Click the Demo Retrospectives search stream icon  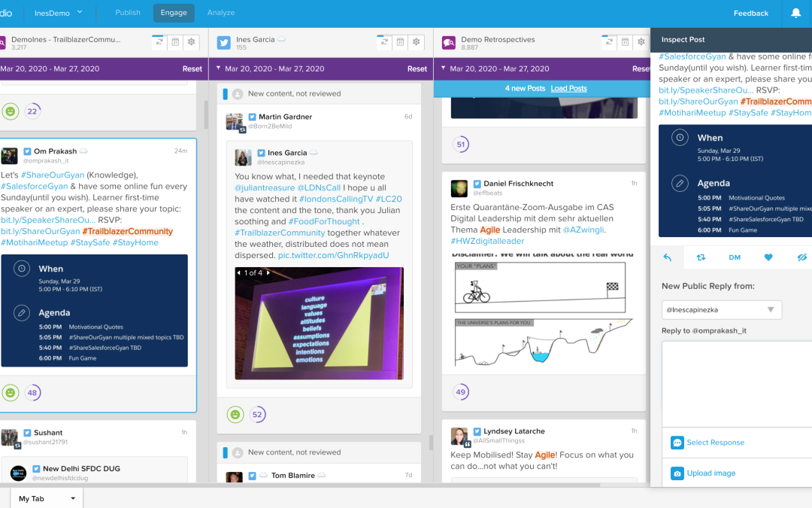pyautogui.click(x=448, y=42)
